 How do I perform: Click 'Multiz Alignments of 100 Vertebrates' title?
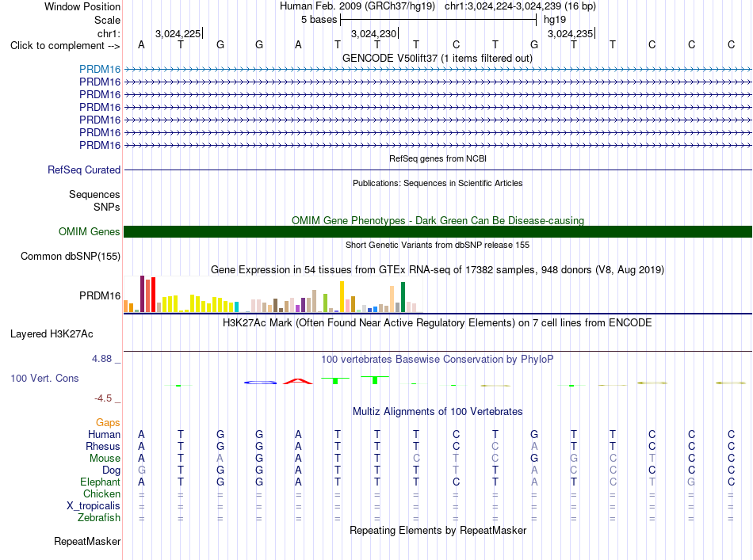[438, 411]
